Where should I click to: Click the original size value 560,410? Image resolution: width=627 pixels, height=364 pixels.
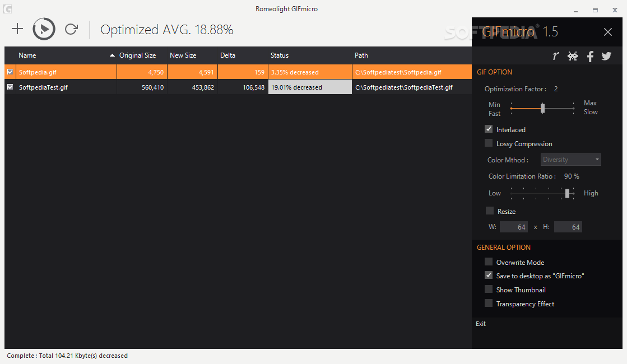(x=153, y=87)
